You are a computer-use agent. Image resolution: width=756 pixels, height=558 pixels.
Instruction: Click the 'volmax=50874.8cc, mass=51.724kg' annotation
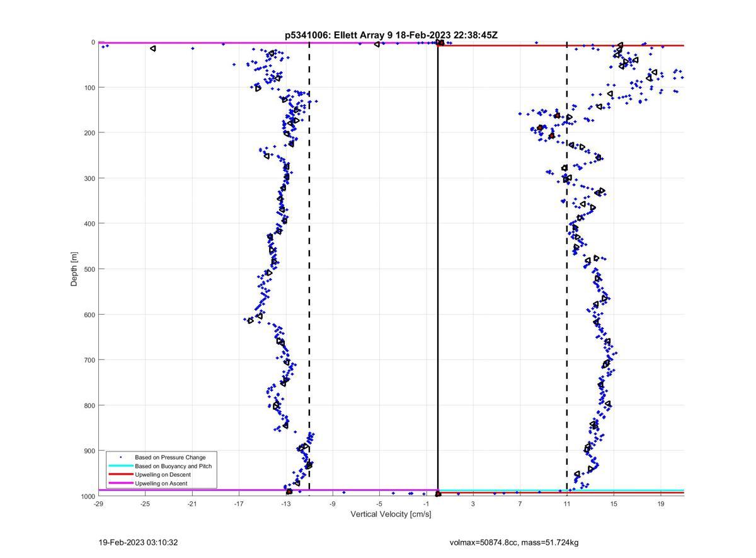[514, 542]
